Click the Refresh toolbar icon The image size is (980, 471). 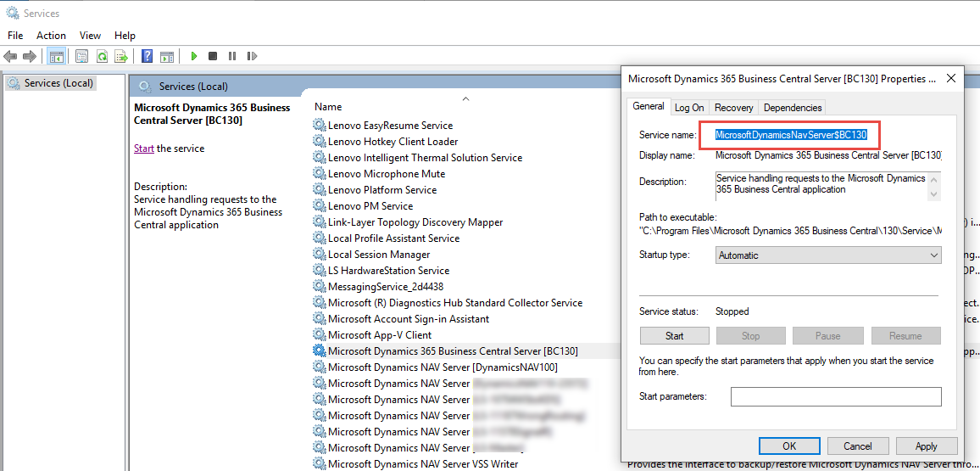tap(102, 57)
